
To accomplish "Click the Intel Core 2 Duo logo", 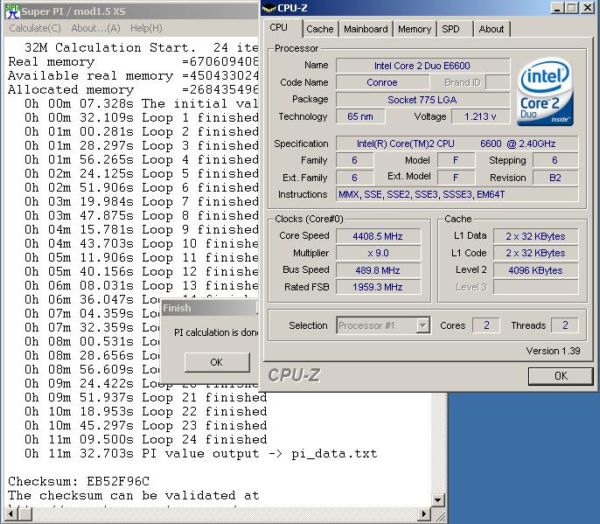I will [545, 92].
